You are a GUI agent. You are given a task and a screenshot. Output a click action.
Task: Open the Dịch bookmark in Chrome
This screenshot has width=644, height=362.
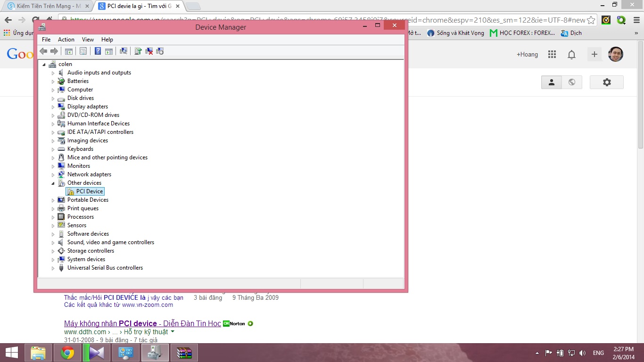click(571, 33)
